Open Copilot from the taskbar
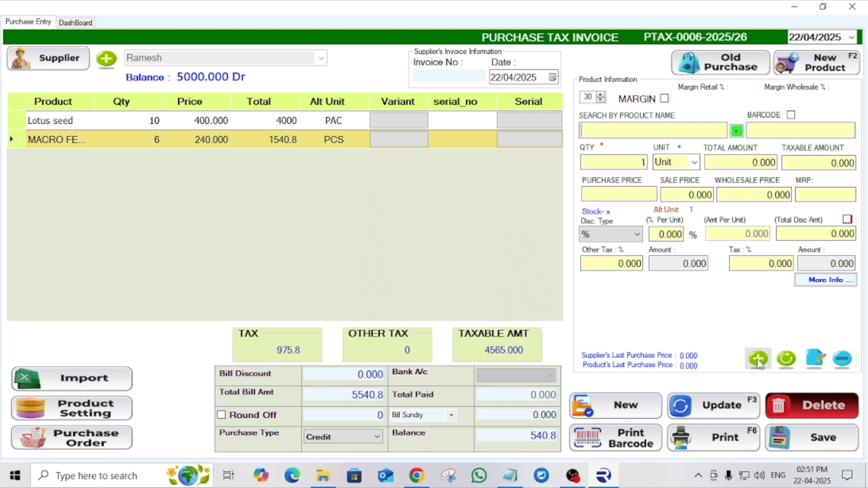This screenshot has height=488, width=868. [261, 475]
